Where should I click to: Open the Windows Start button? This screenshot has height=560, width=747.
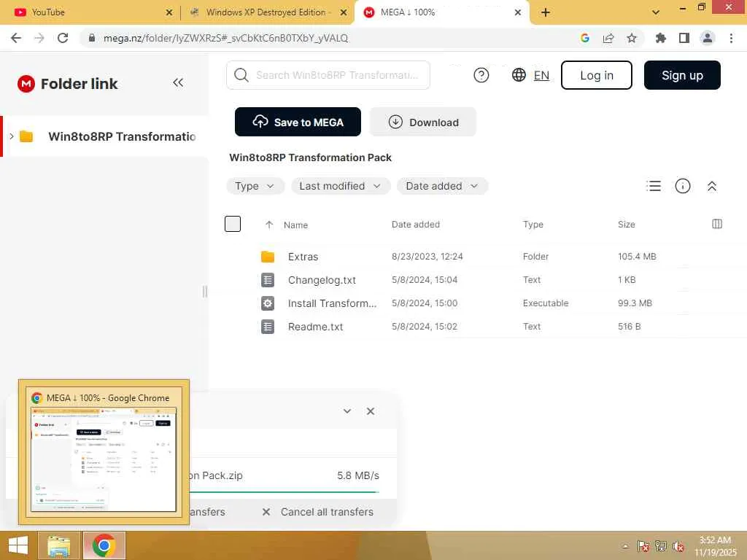18,545
